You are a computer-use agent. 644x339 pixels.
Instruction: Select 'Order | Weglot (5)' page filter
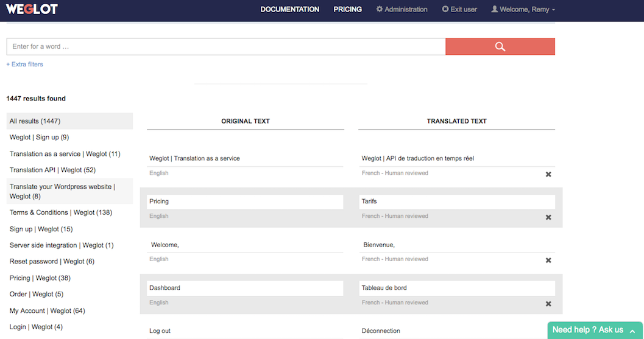click(37, 294)
